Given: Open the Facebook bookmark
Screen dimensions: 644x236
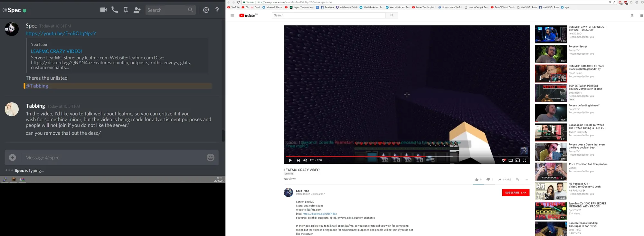Looking at the screenshot, I should coord(327,7).
